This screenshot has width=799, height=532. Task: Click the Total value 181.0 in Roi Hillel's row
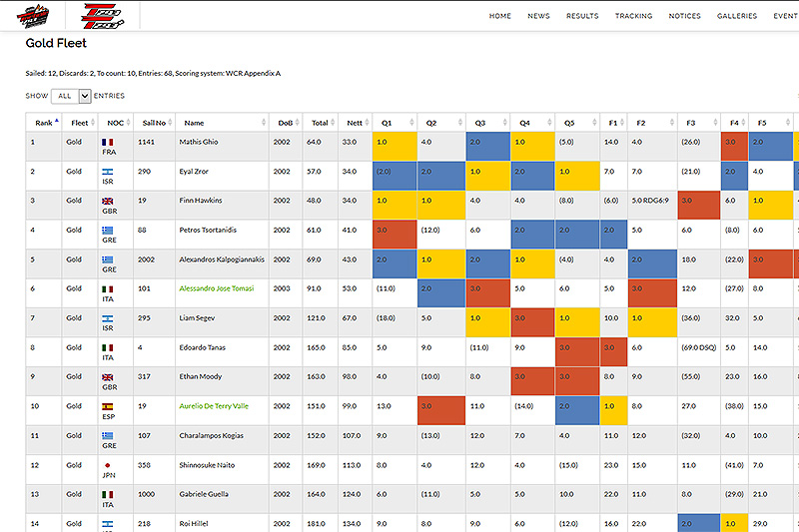click(316, 524)
